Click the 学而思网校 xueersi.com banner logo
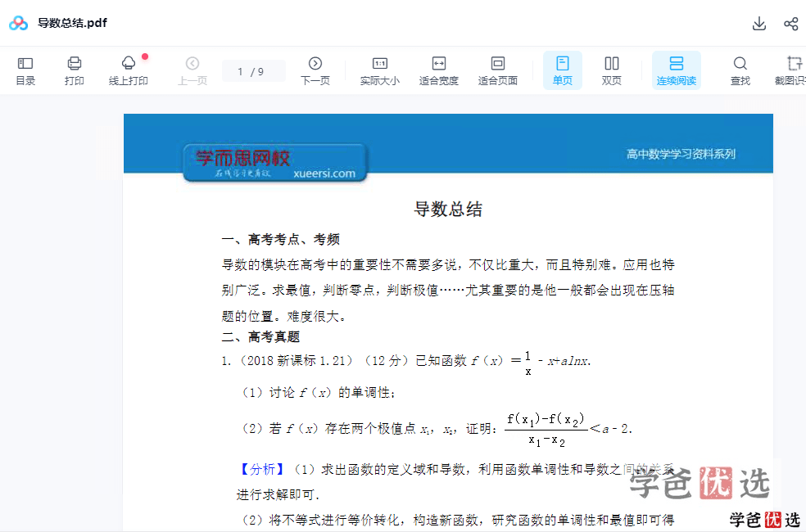The width and height of the screenshot is (806, 532). click(275, 163)
